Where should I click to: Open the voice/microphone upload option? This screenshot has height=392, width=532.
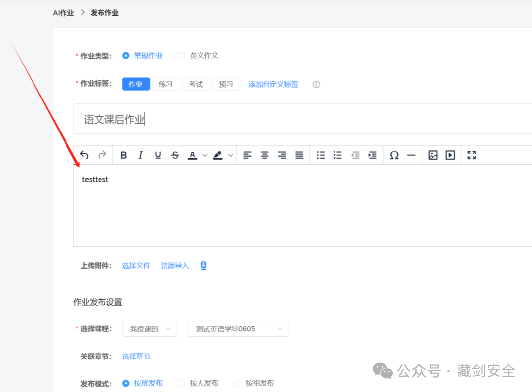[x=203, y=265]
